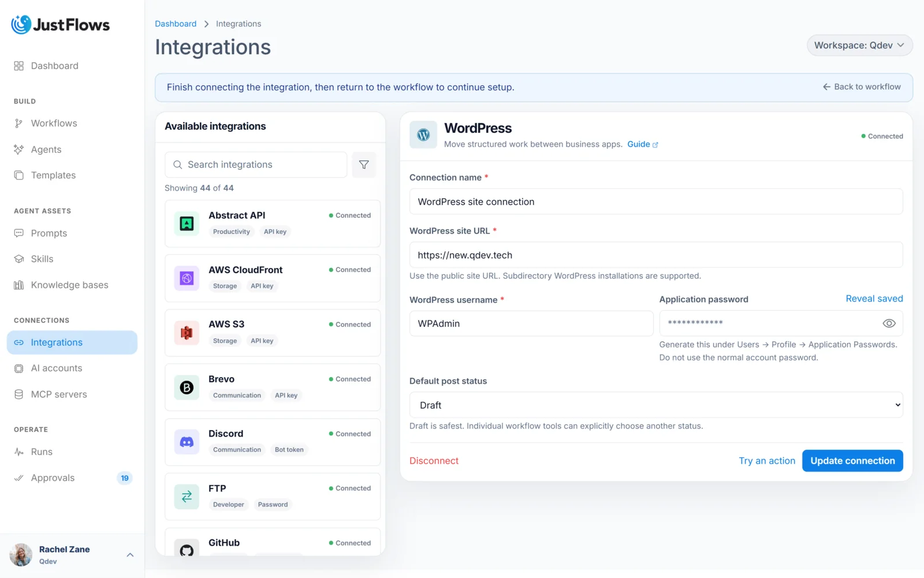The image size is (924, 578).
Task: Click the Discord logo icon
Action: click(x=187, y=442)
